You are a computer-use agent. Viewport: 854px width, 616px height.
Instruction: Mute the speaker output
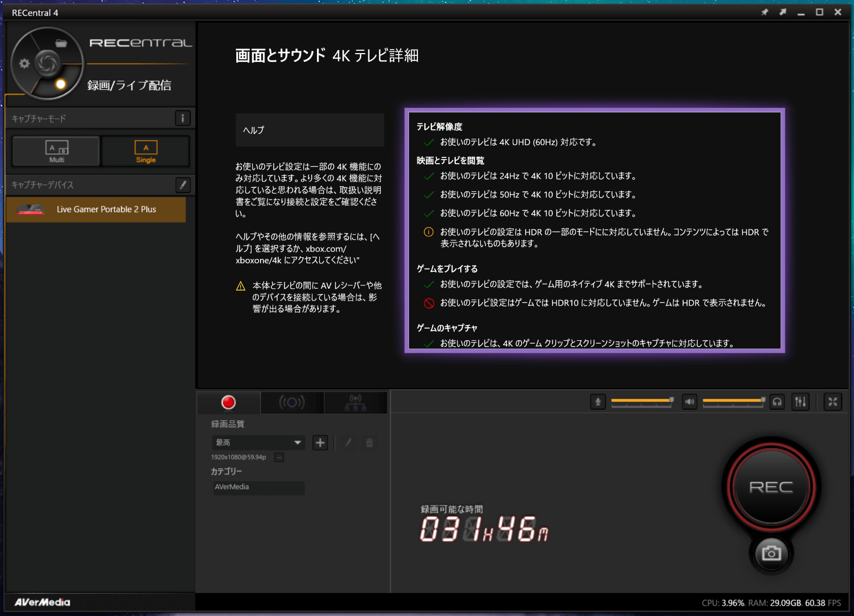(x=689, y=402)
